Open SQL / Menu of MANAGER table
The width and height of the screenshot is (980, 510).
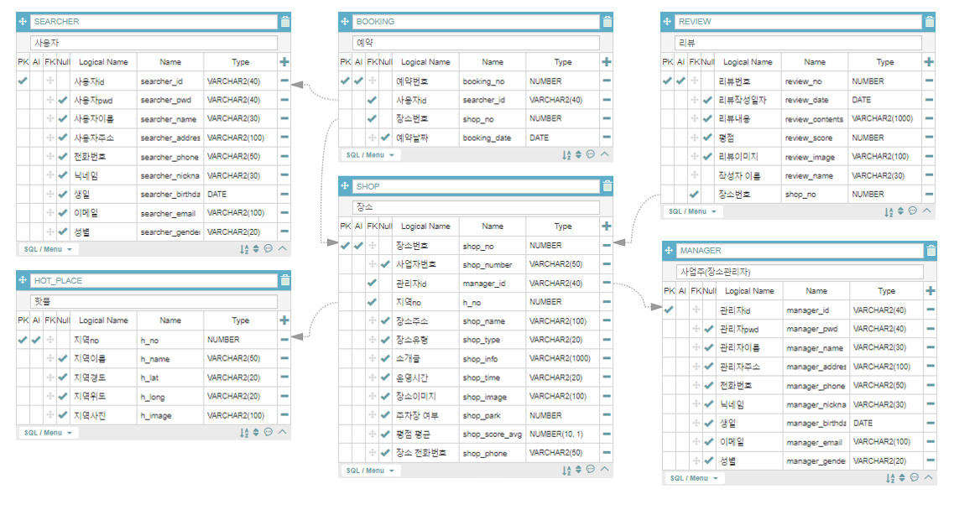pos(692,478)
